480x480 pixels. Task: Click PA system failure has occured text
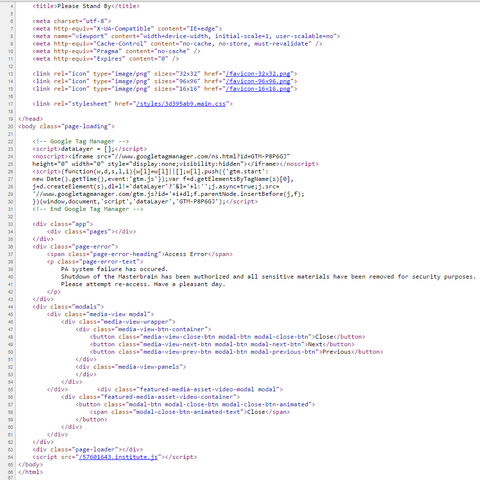click(x=114, y=269)
